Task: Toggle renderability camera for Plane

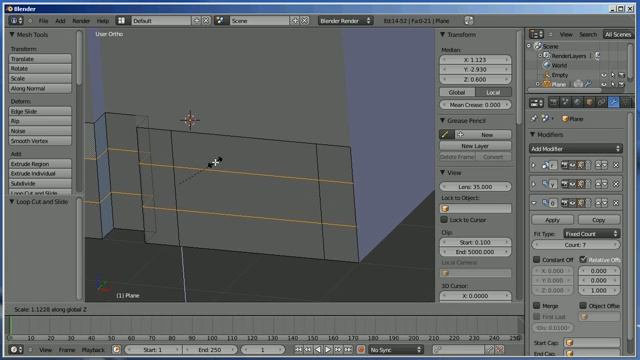Action: pos(621,84)
